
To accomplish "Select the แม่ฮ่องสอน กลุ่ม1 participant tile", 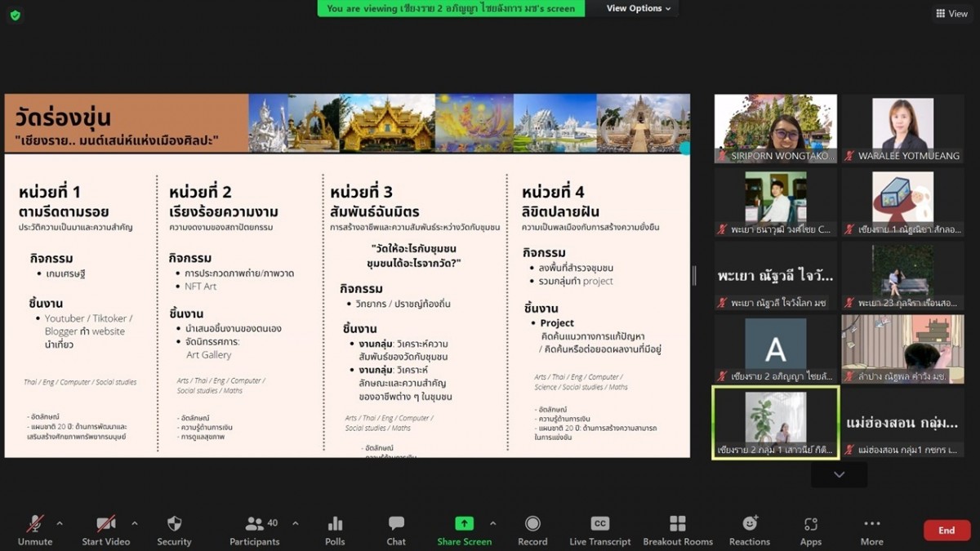I will (x=903, y=423).
